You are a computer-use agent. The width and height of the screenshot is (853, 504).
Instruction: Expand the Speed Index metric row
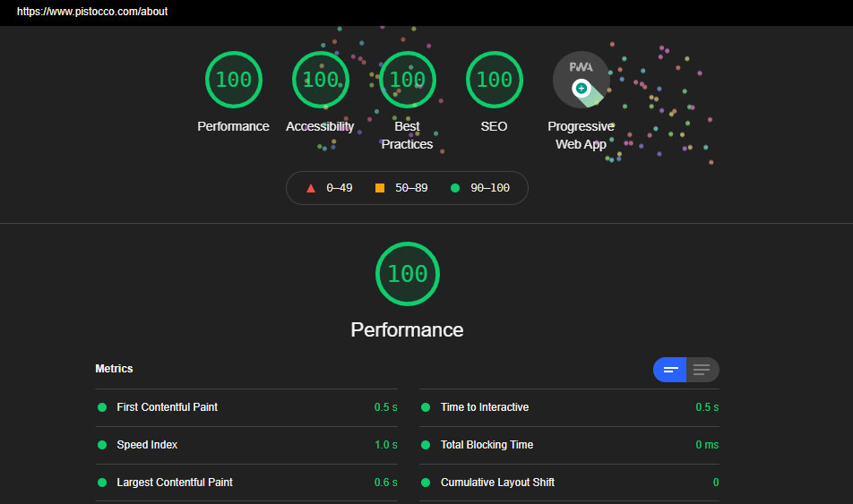(147, 445)
